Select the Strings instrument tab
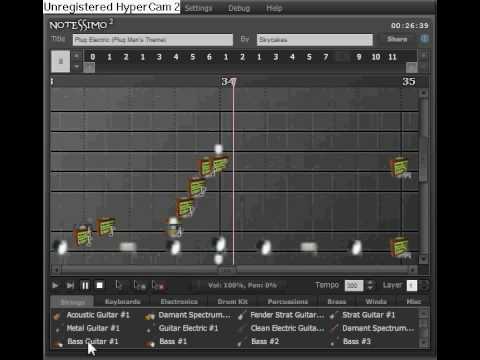The height and width of the screenshot is (360, 480). (73, 302)
